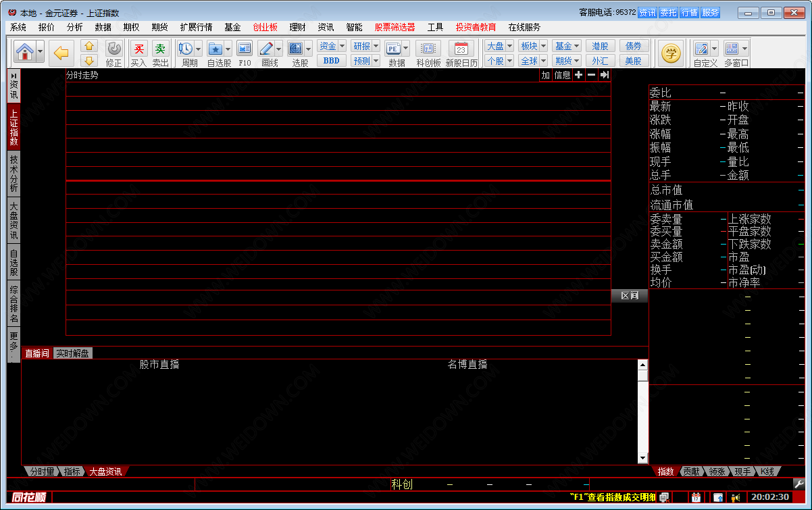Click the 美股 button
812x510 pixels.
634,60
